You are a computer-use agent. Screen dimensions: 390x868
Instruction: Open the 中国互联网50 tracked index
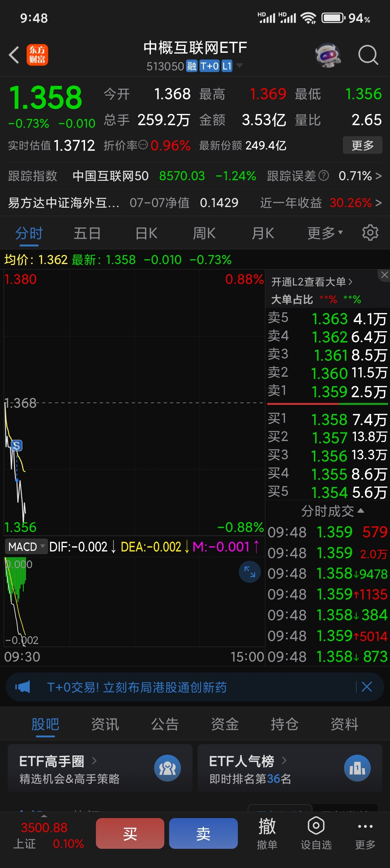tap(110, 176)
